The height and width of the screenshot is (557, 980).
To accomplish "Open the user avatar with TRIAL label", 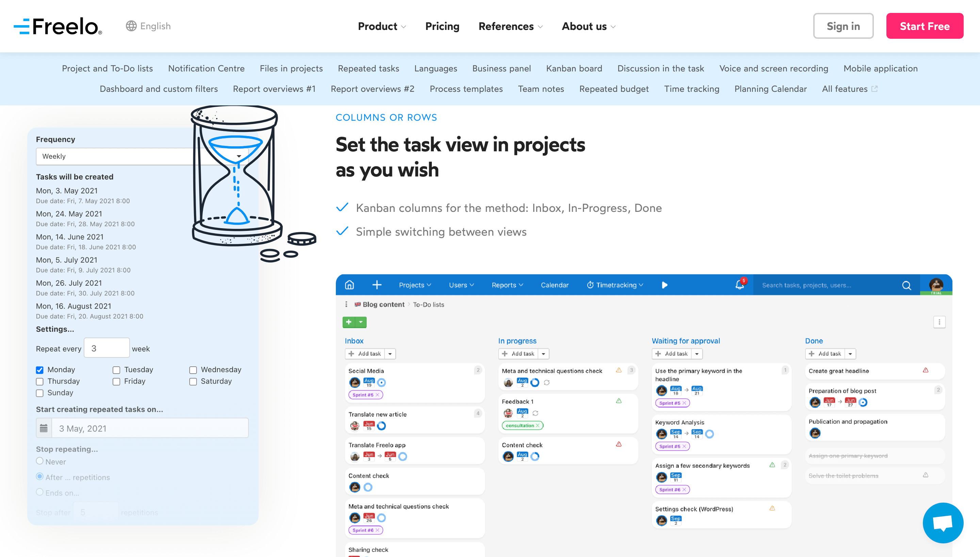I will pyautogui.click(x=936, y=285).
